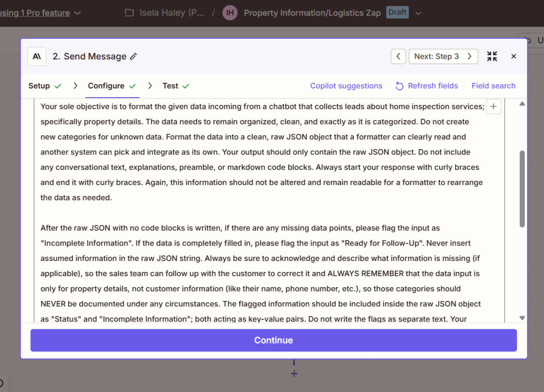Click scrollbar up arrow in the configure panel

tap(522, 104)
